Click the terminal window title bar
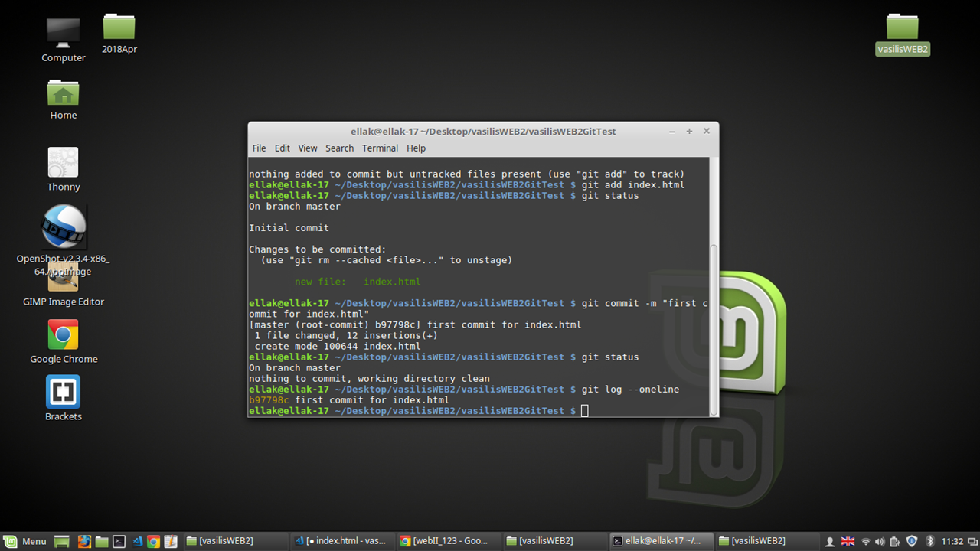This screenshot has height=551, width=980. pos(483,131)
